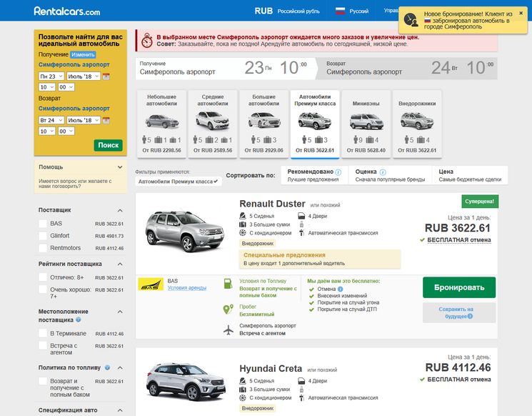The height and width of the screenshot is (416, 532).
Task: Select the Средние автомобили category tab
Action: pos(213,124)
